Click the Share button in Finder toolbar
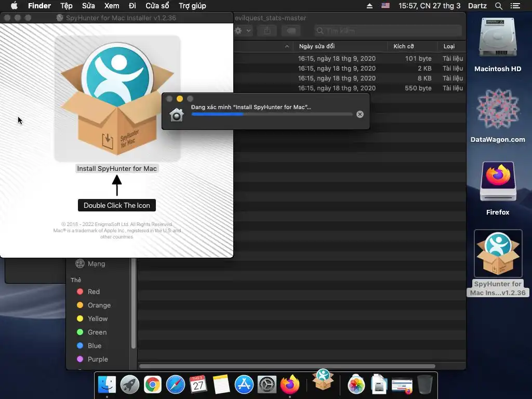Screen dimensions: 532x399 point(267,31)
